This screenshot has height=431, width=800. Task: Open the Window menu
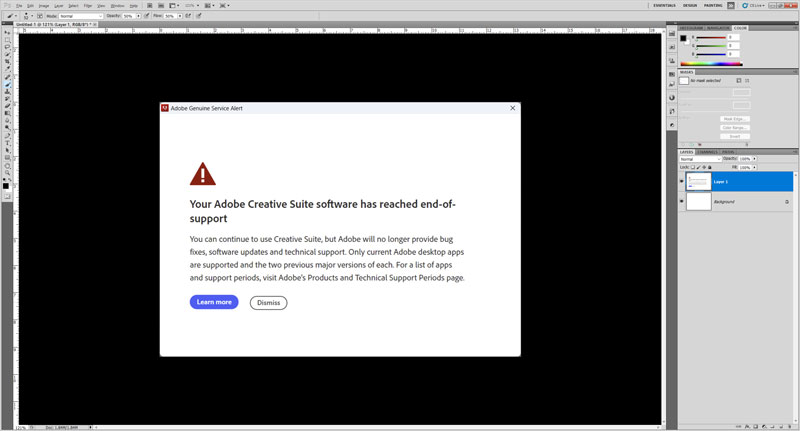(x=117, y=6)
